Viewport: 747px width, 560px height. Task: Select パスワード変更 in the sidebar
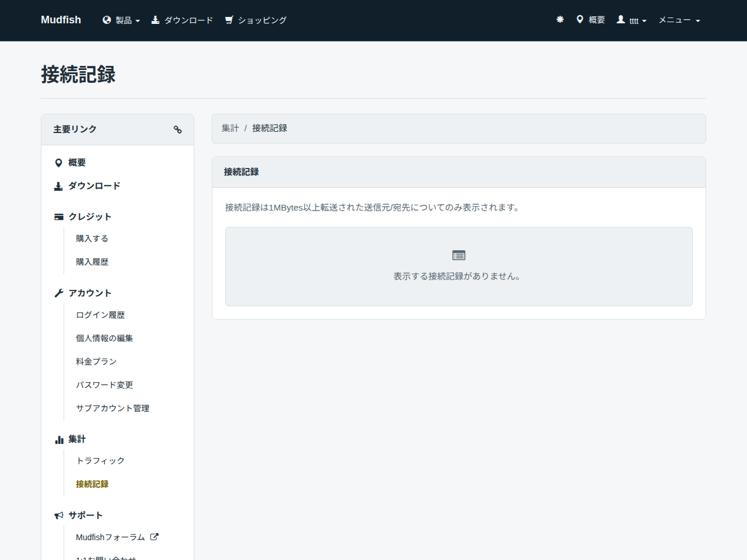104,385
